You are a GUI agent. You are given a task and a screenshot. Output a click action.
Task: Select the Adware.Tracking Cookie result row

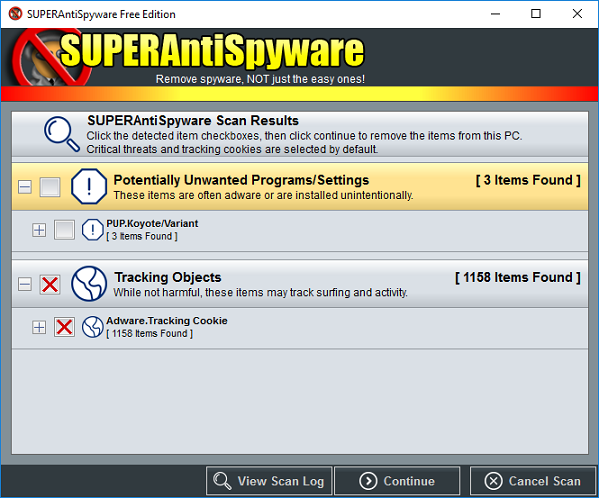300,327
